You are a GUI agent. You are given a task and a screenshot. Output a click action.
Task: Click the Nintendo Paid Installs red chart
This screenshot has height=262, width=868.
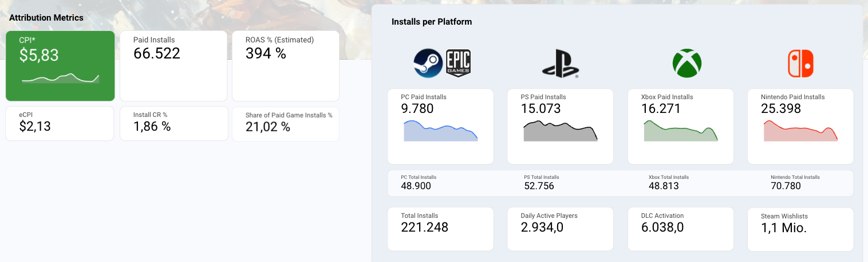[800, 131]
